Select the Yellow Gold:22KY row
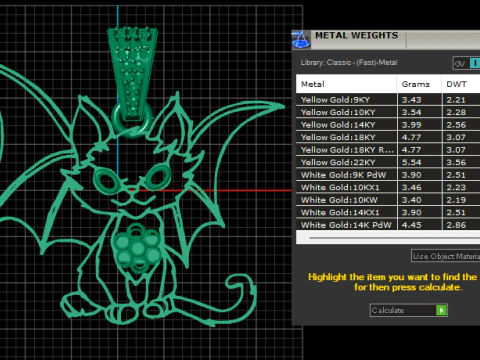The height and width of the screenshot is (360, 480). tap(388, 162)
